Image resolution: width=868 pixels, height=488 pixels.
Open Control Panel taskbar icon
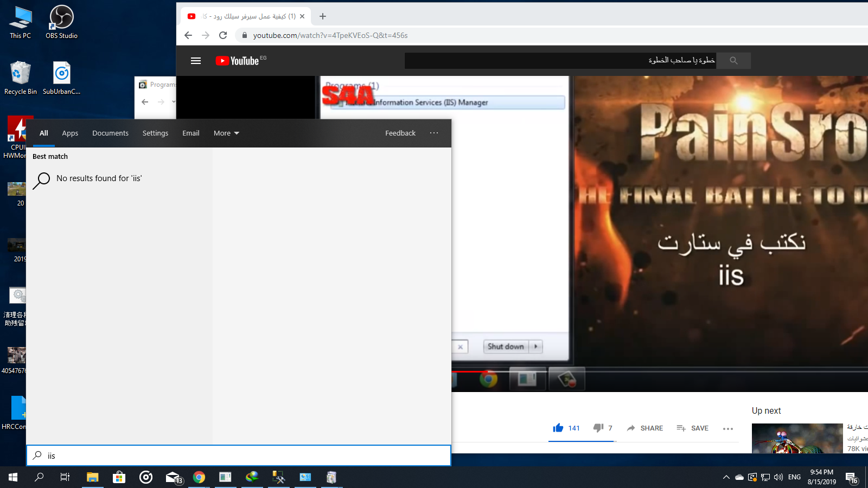[305, 477]
